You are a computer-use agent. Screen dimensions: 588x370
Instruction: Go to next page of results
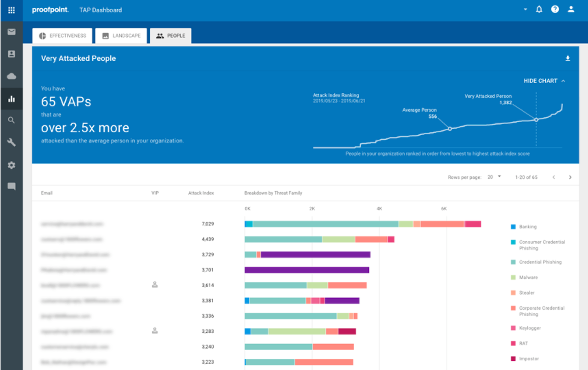click(570, 177)
